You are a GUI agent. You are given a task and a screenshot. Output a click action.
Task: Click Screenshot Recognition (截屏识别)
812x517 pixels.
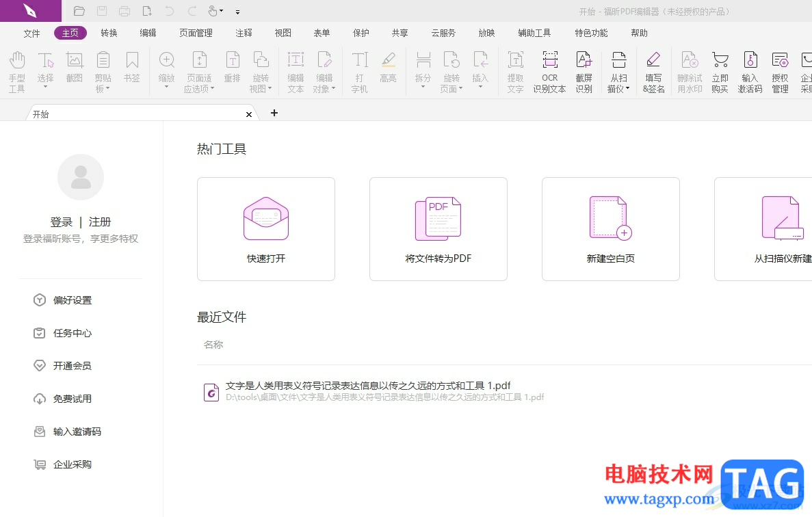point(584,72)
